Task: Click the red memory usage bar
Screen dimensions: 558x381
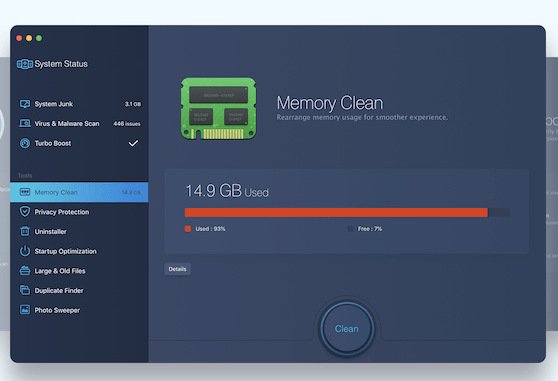Action: pos(336,212)
